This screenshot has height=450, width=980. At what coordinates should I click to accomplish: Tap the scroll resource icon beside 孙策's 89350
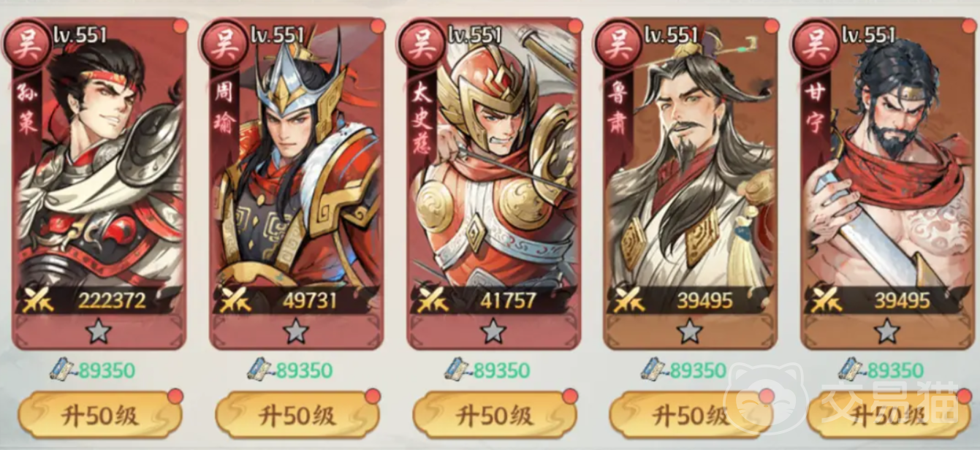[64, 369]
